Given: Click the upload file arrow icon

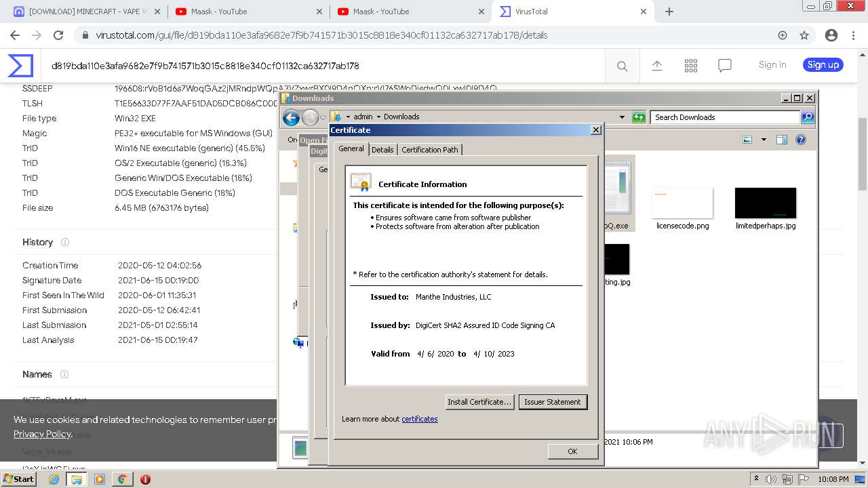Looking at the screenshot, I should click(656, 65).
